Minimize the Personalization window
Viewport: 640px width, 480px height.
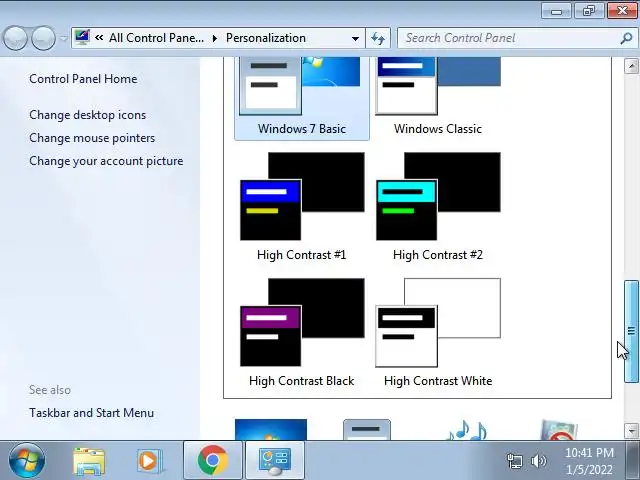(x=556, y=11)
